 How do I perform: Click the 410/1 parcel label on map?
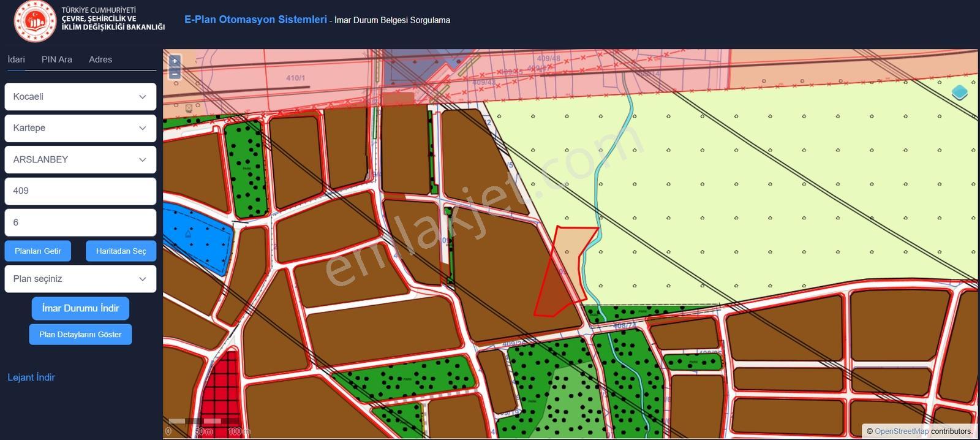click(x=295, y=78)
